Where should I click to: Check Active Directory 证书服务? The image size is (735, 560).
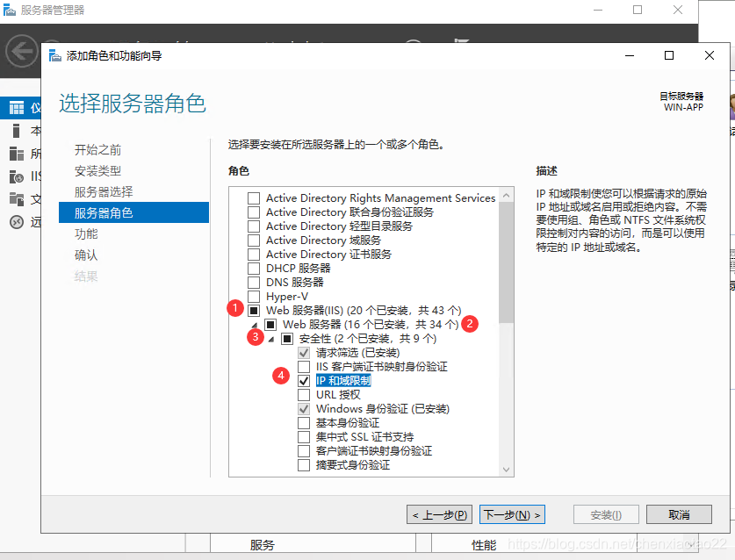254,255
